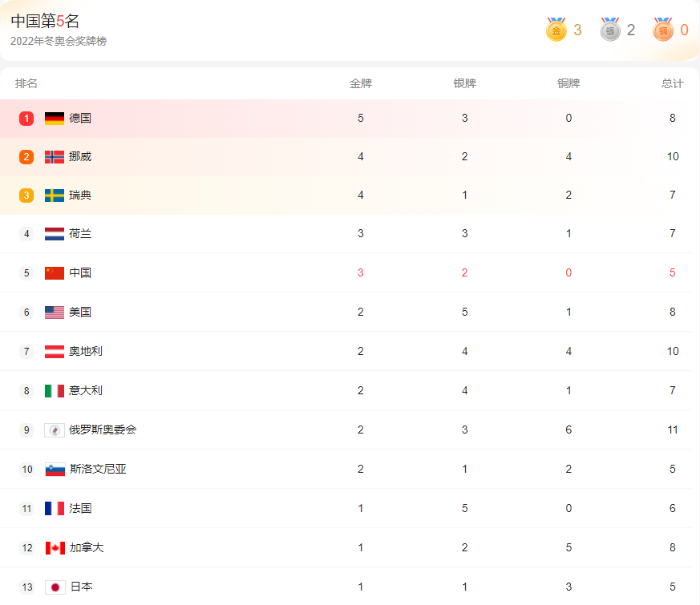Viewport: 700px width, 605px height.
Task: Select the 铜牌 column header
Action: click(x=568, y=83)
